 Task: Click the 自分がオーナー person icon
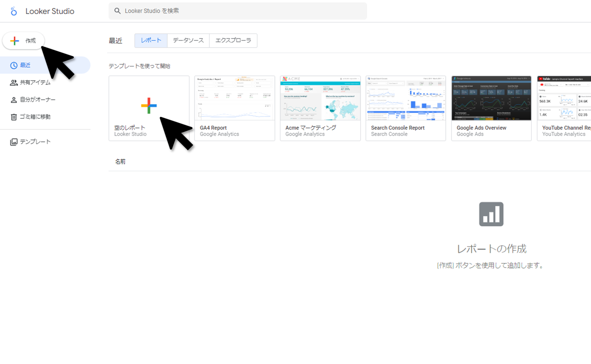(x=14, y=100)
